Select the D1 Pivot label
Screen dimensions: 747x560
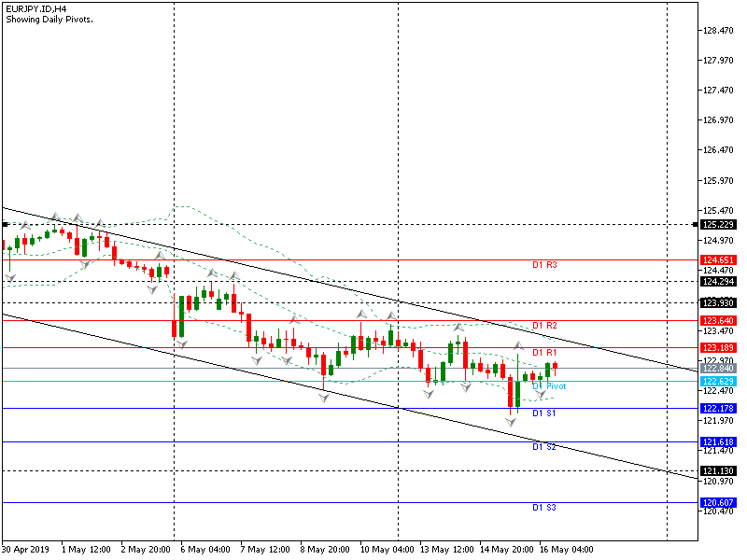(549, 386)
